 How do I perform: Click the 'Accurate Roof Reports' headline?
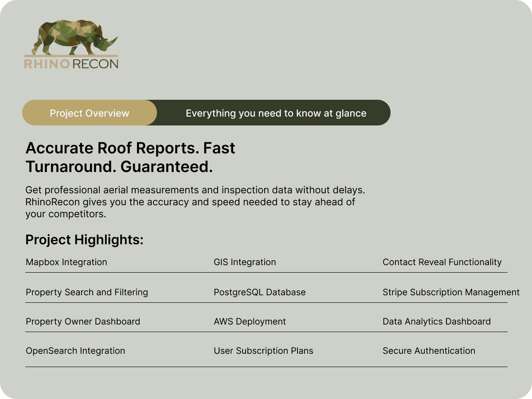point(130,157)
